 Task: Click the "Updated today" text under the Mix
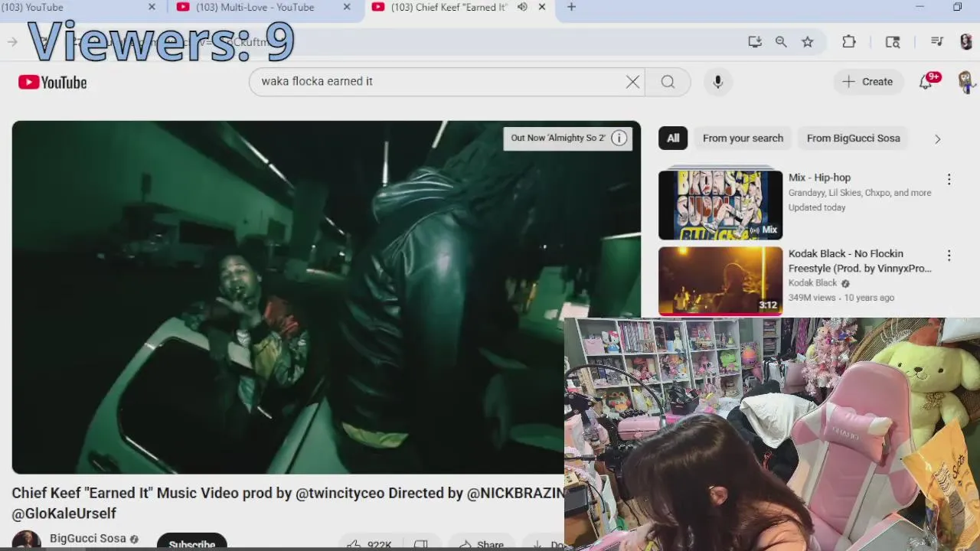point(817,207)
